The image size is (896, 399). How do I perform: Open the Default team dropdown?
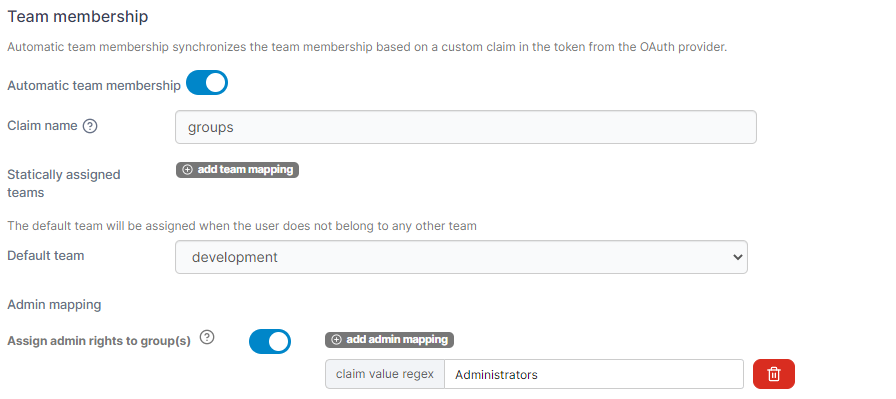click(461, 257)
